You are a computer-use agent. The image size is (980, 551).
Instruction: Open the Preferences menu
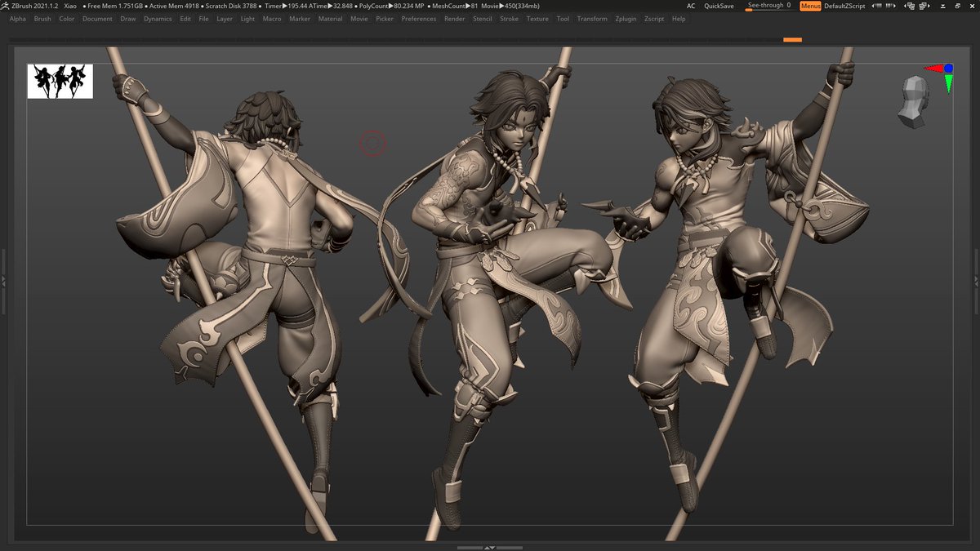[x=419, y=19]
